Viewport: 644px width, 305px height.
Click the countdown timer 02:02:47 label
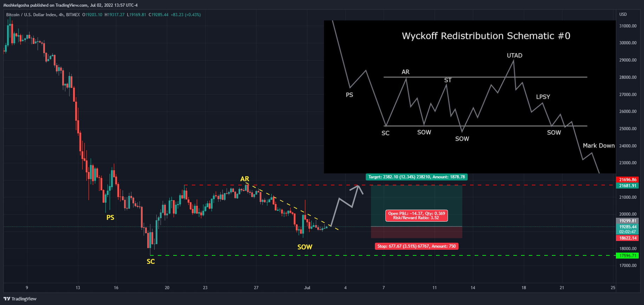(x=627, y=232)
